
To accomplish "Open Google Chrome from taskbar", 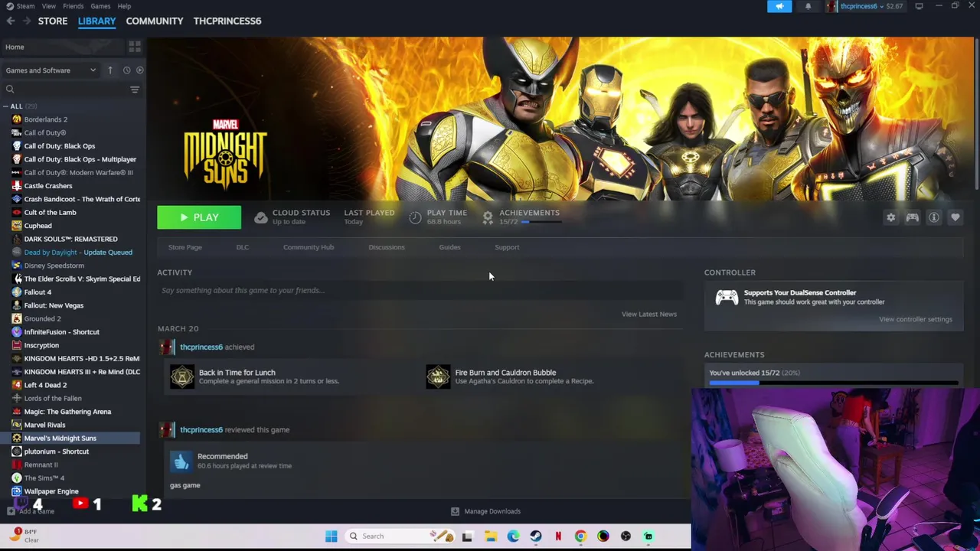I will coord(580,536).
